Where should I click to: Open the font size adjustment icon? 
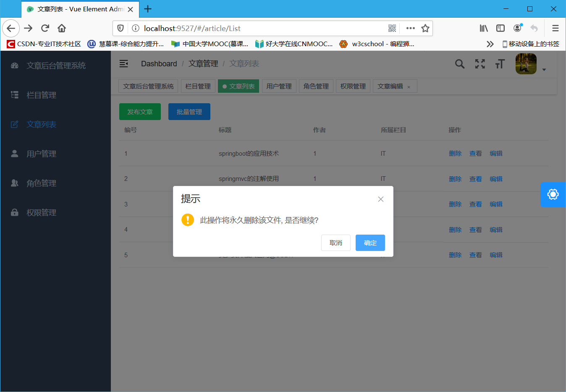[x=500, y=64]
